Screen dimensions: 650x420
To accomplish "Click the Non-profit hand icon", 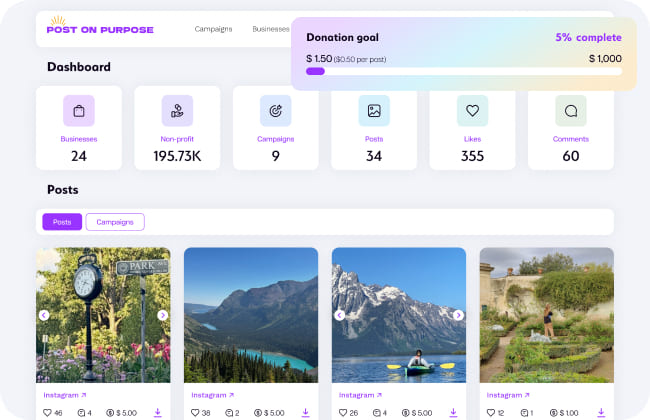I will pyautogui.click(x=177, y=110).
